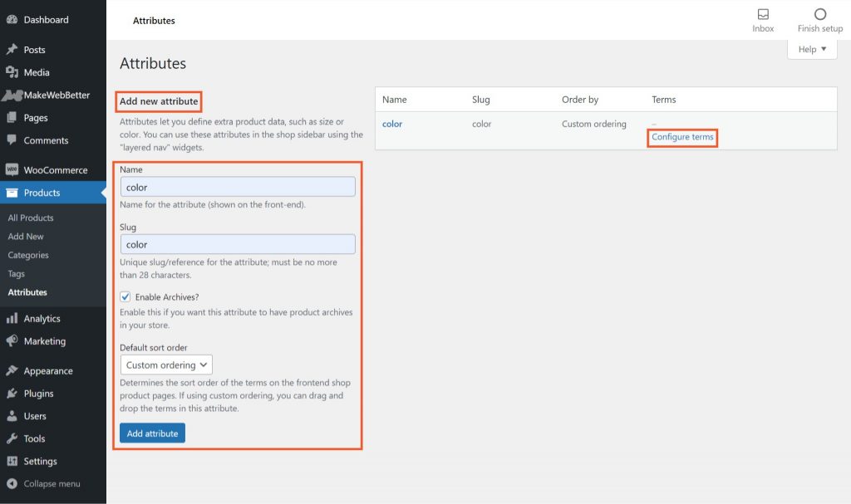
Task: Click the Configure terms link
Action: (x=682, y=137)
